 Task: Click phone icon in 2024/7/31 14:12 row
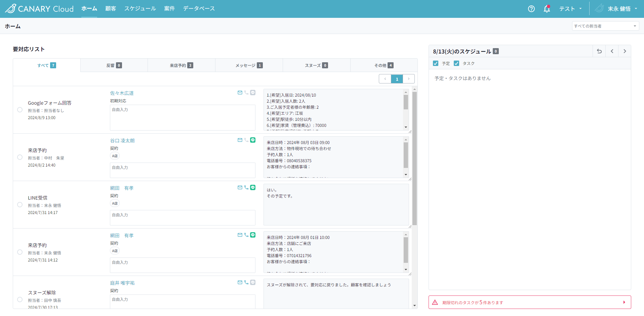[246, 235]
